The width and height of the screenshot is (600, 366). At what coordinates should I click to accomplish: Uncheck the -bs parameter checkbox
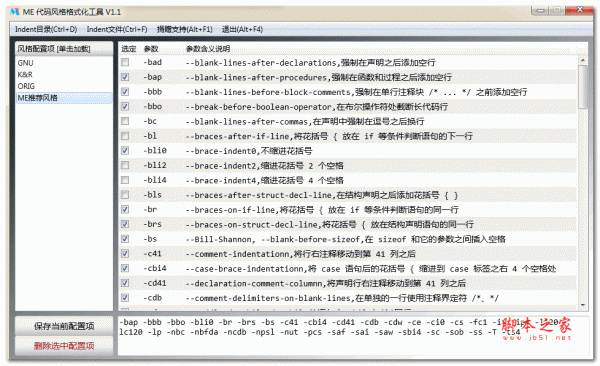click(125, 239)
